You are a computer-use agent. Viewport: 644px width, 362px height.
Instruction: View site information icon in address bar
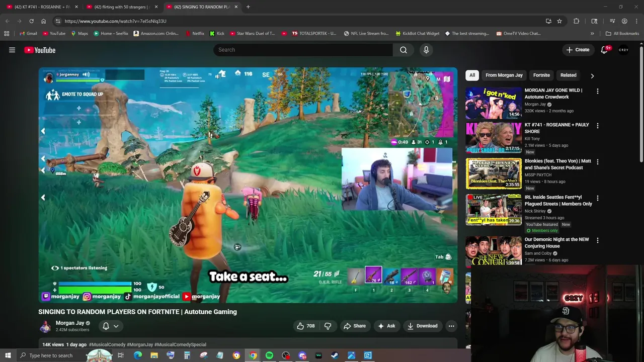pos(58,21)
